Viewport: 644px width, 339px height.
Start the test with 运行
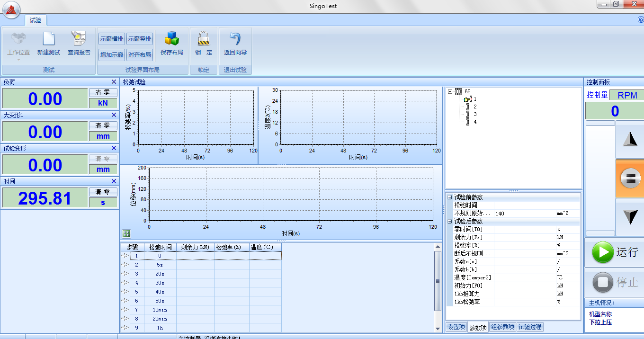tap(615, 252)
